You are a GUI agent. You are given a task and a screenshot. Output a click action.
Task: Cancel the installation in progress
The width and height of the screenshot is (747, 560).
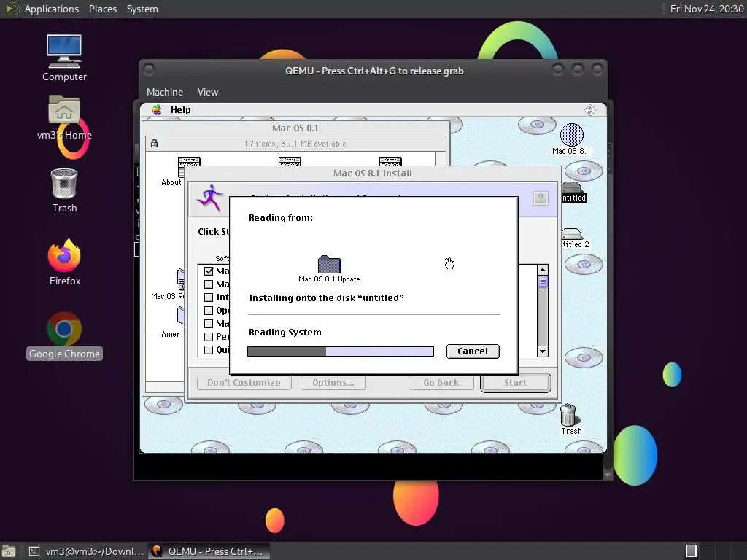(x=473, y=351)
